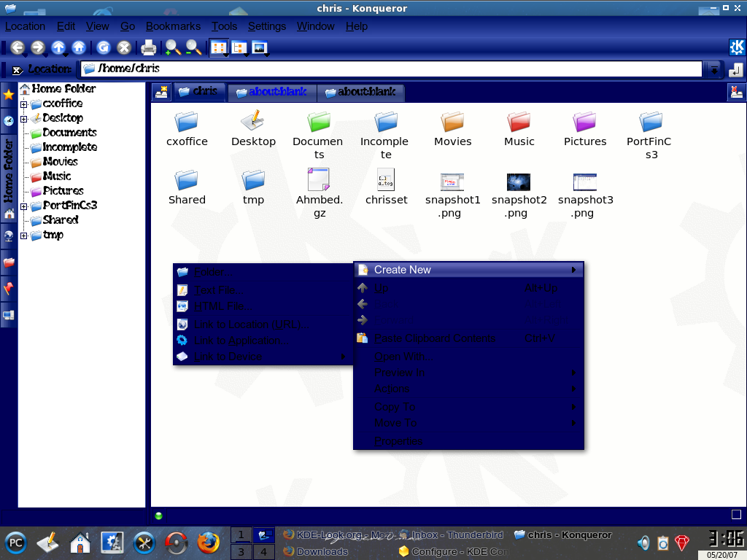The width and height of the screenshot is (747, 560).
Task: Expand the Copy To submenu
Action: (x=469, y=407)
